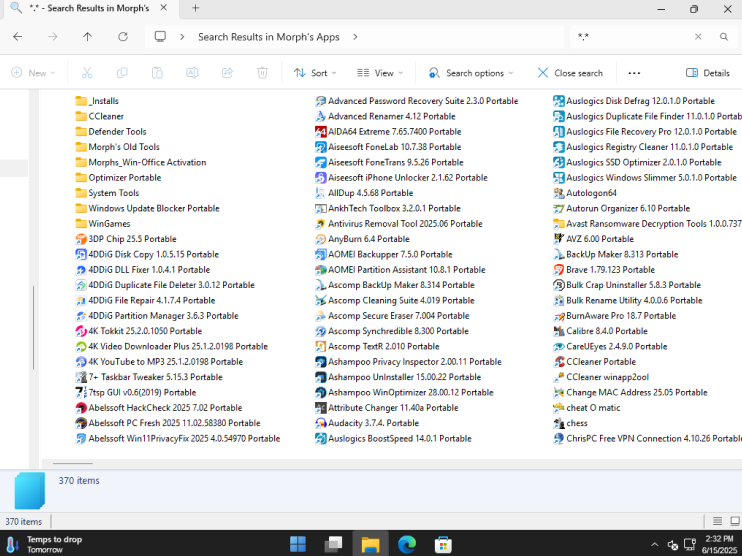Click the navigation pane vertical scrollbar

click(33, 327)
